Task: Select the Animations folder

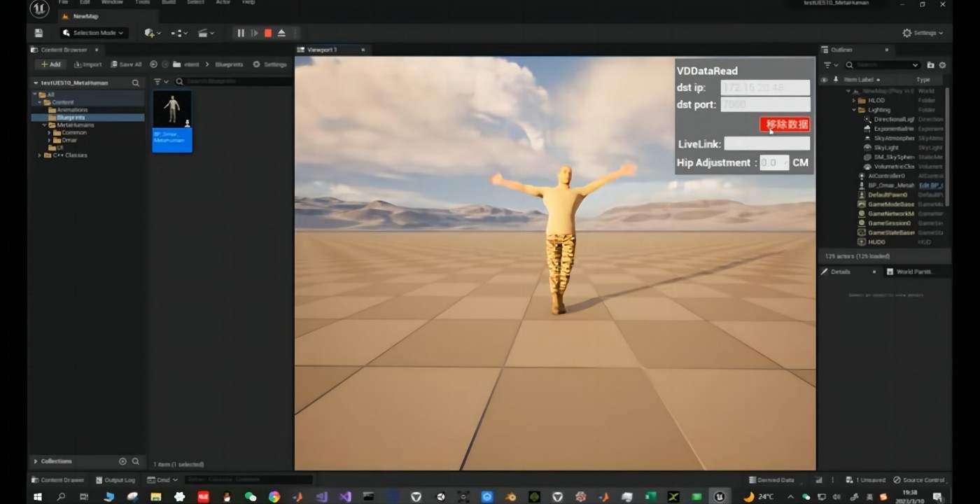Action: point(71,110)
